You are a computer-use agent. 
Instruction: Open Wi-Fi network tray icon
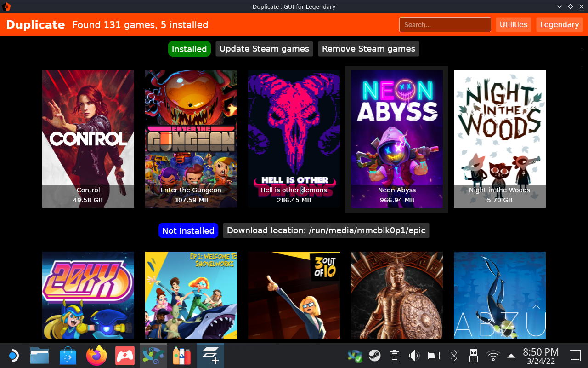pos(493,356)
